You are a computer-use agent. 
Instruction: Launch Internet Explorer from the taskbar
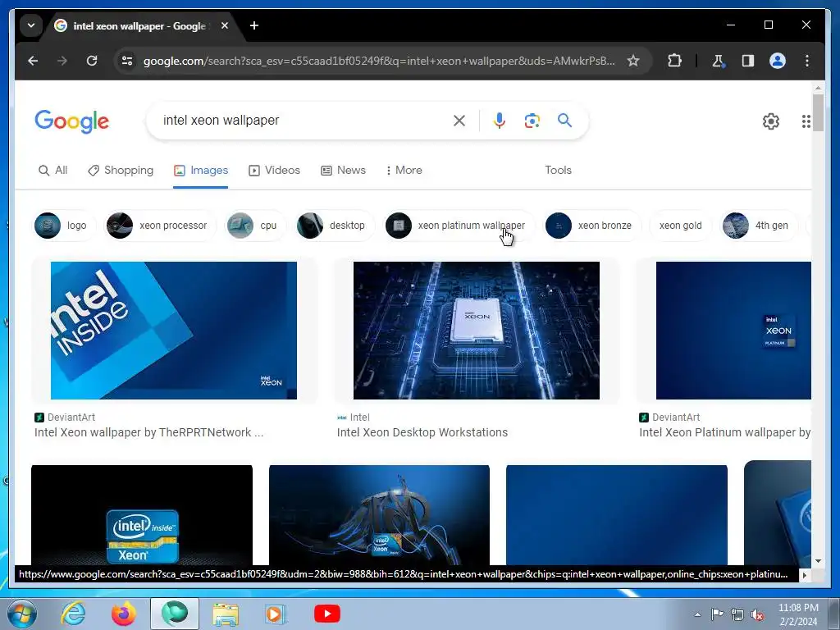[x=73, y=614]
